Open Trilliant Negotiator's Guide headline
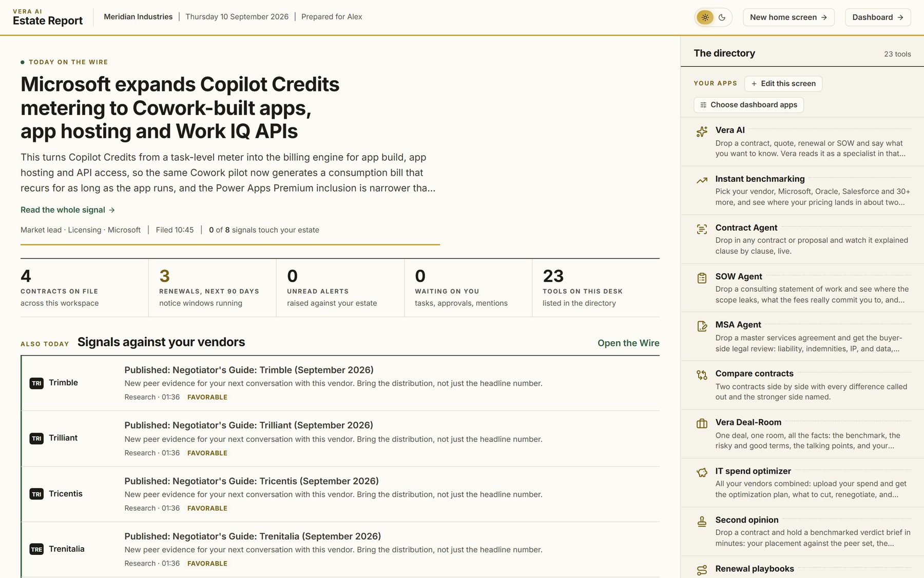 pyautogui.click(x=248, y=425)
